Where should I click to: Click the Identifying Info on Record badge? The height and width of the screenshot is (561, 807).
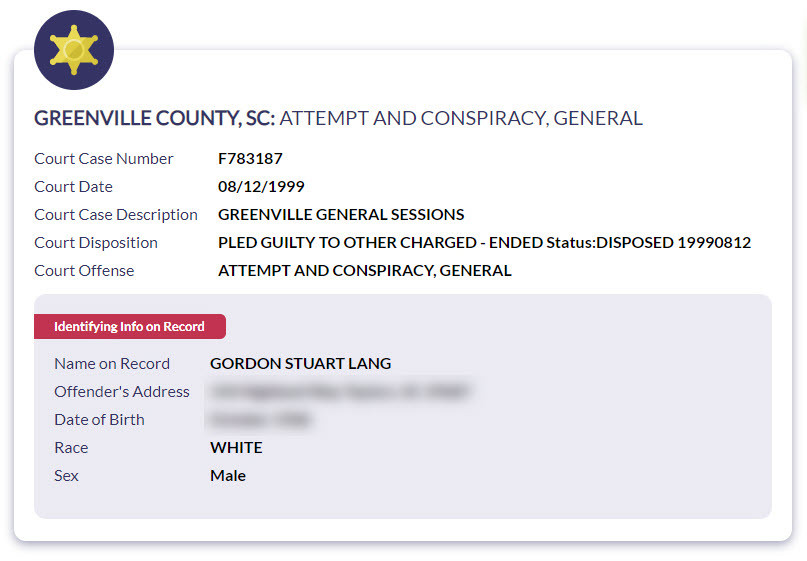(x=129, y=326)
